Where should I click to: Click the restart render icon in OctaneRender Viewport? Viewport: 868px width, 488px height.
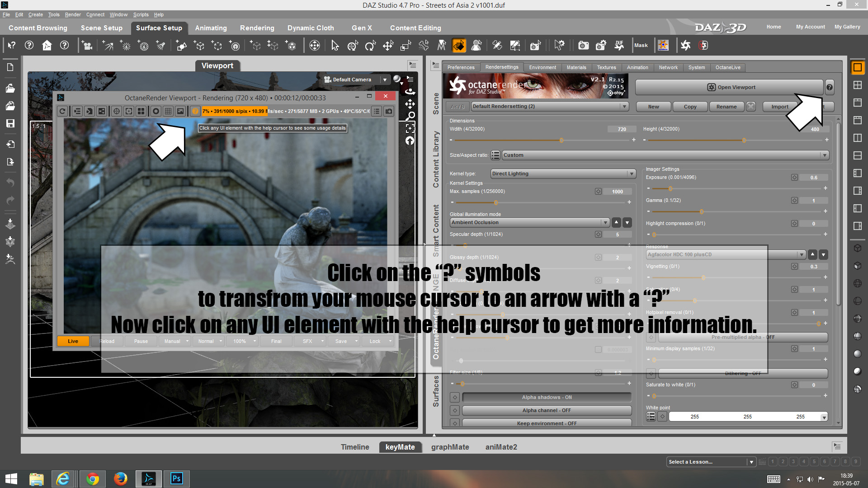(x=62, y=111)
